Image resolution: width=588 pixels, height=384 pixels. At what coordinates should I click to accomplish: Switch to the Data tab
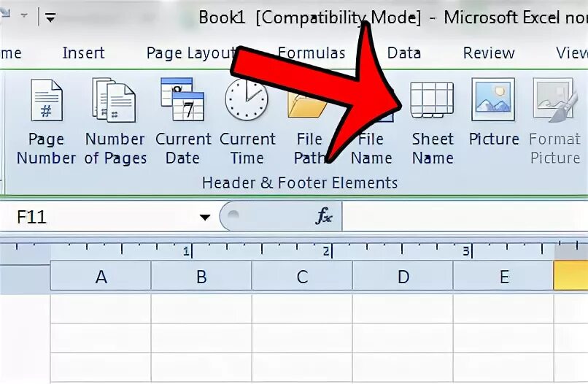tap(403, 53)
